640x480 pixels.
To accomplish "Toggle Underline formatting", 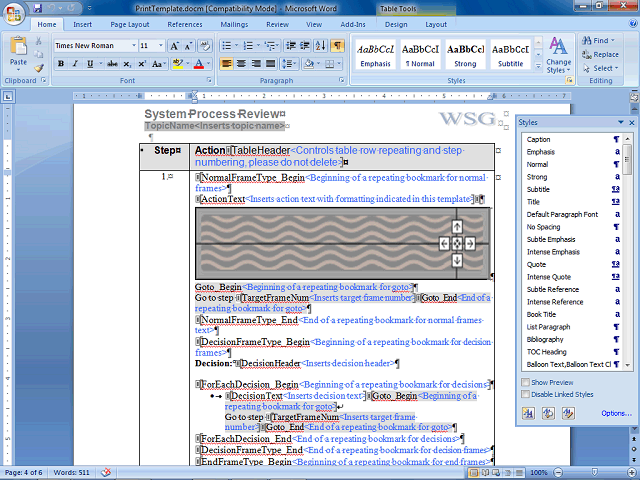I will (90, 64).
